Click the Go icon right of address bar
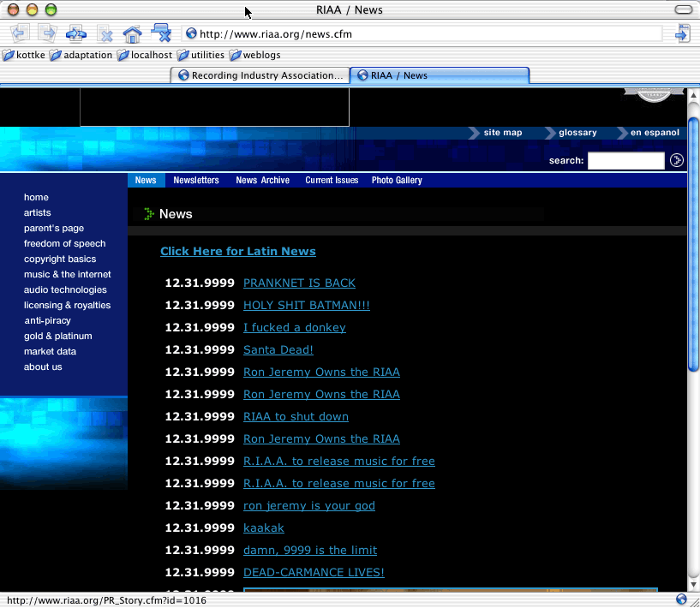The width and height of the screenshot is (700, 608). 682,34
